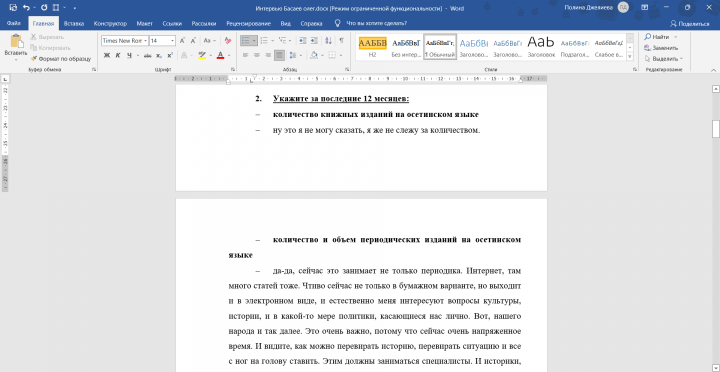
Task: Decrease the font size with the shrink-font icon
Action: point(193,41)
